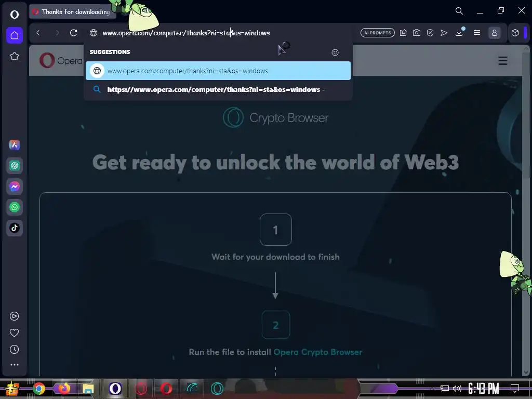Open the Opera main menu logo
Image resolution: width=532 pixels, height=399 pixels.
tap(14, 15)
